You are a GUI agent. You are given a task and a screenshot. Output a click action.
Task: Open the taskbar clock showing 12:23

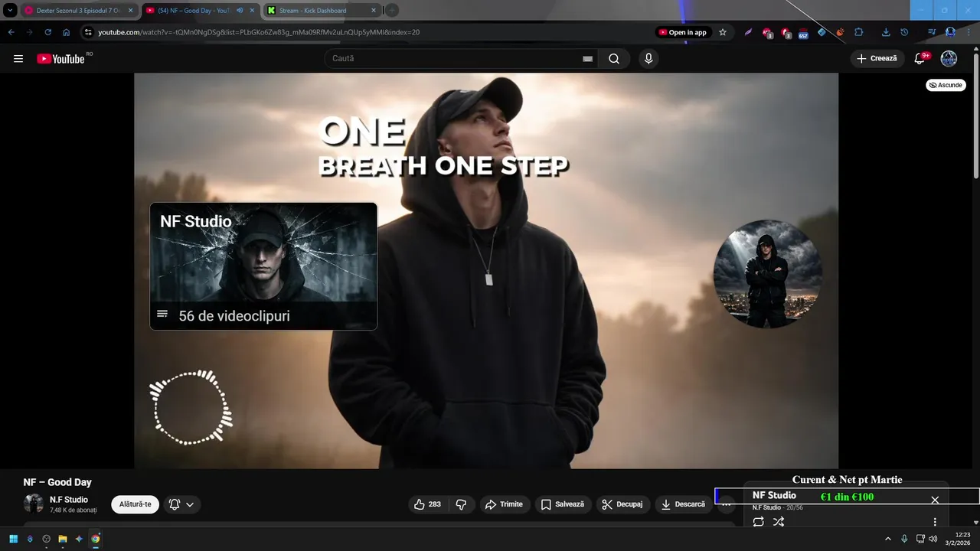coord(959,539)
